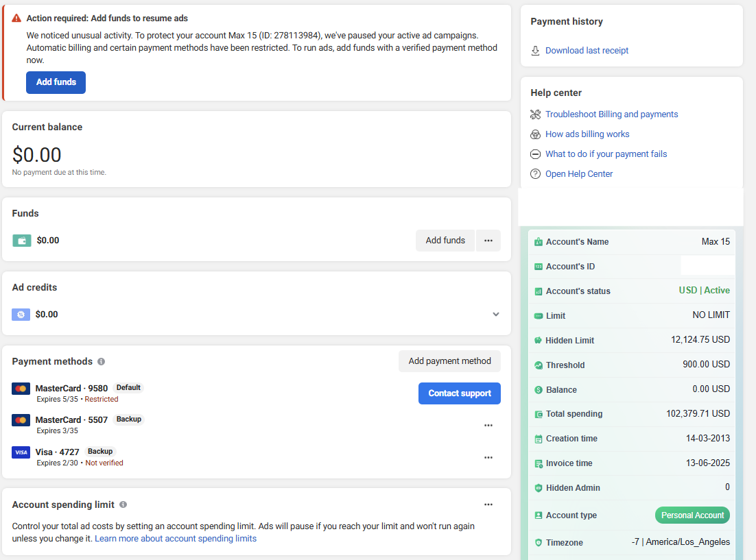Click the USD | Active status text
This screenshot has height=560, width=756.
coord(704,290)
